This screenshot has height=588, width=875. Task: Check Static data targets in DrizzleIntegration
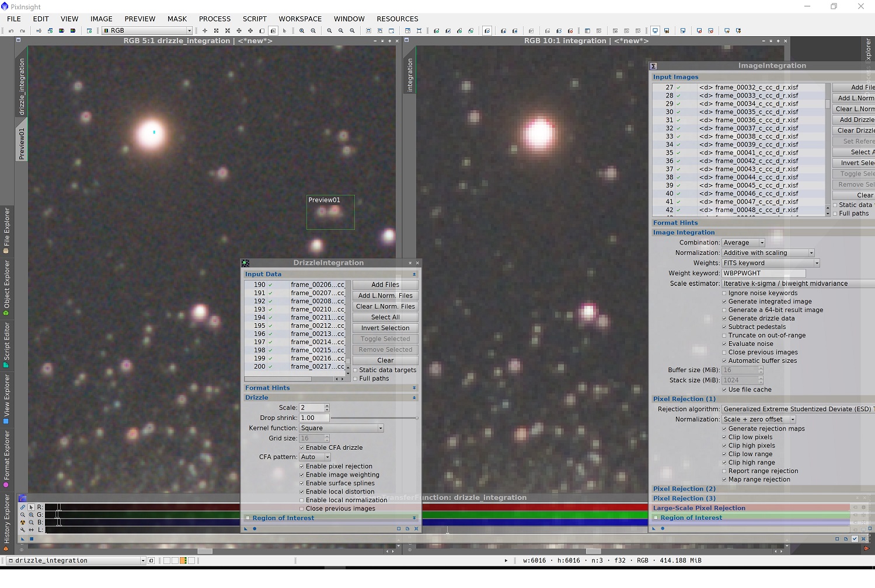[x=355, y=370]
